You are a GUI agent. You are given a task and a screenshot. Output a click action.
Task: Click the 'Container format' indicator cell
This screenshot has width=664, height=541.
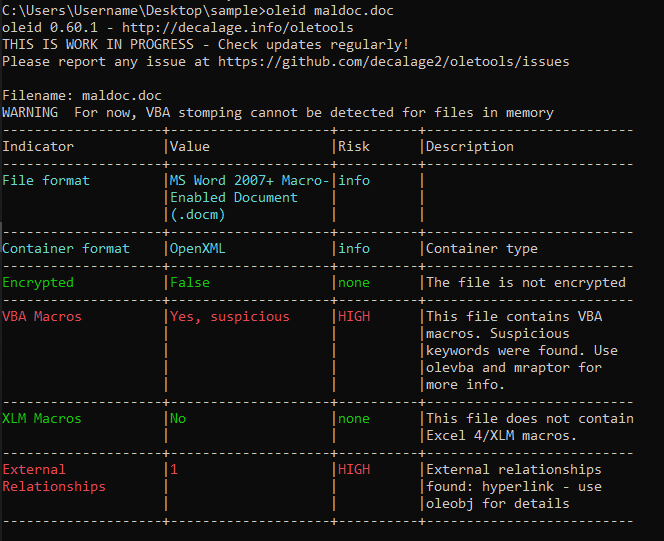pyautogui.click(x=66, y=249)
